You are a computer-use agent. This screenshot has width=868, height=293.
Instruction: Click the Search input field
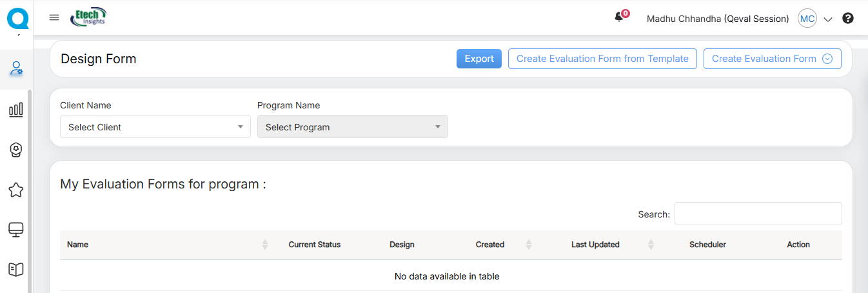point(758,214)
